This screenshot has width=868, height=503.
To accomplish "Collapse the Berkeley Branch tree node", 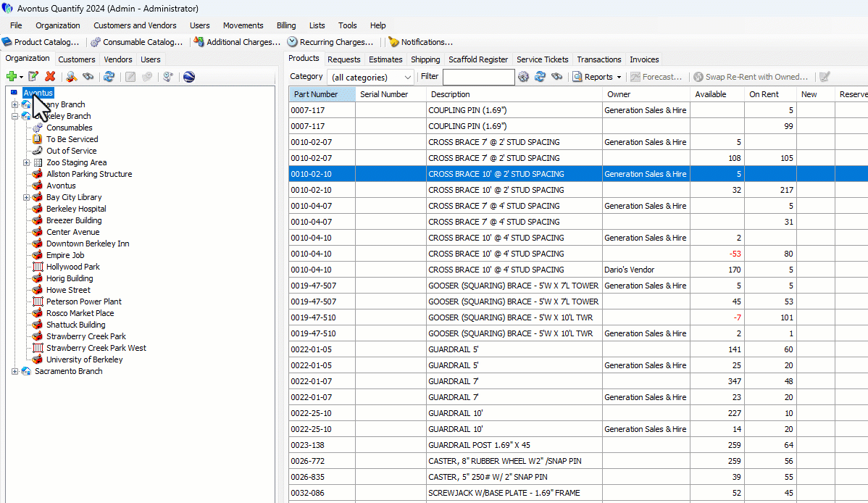I will click(15, 116).
